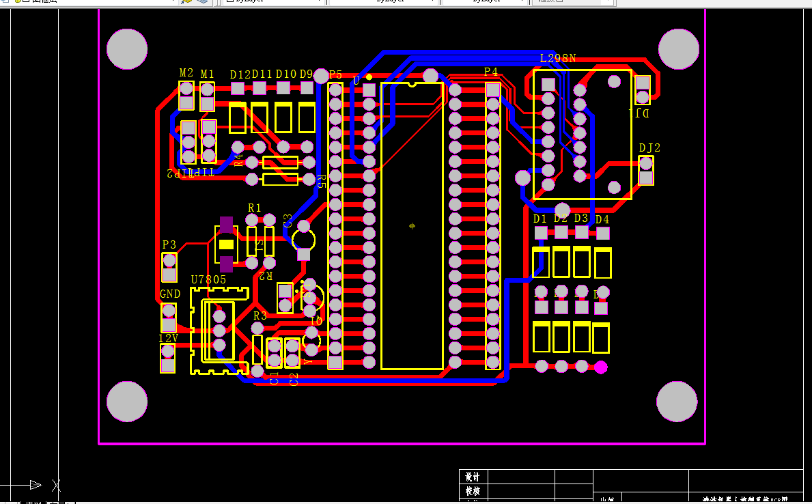812x504 pixels.
Task: Select the P4 header label
Action: tap(491, 72)
